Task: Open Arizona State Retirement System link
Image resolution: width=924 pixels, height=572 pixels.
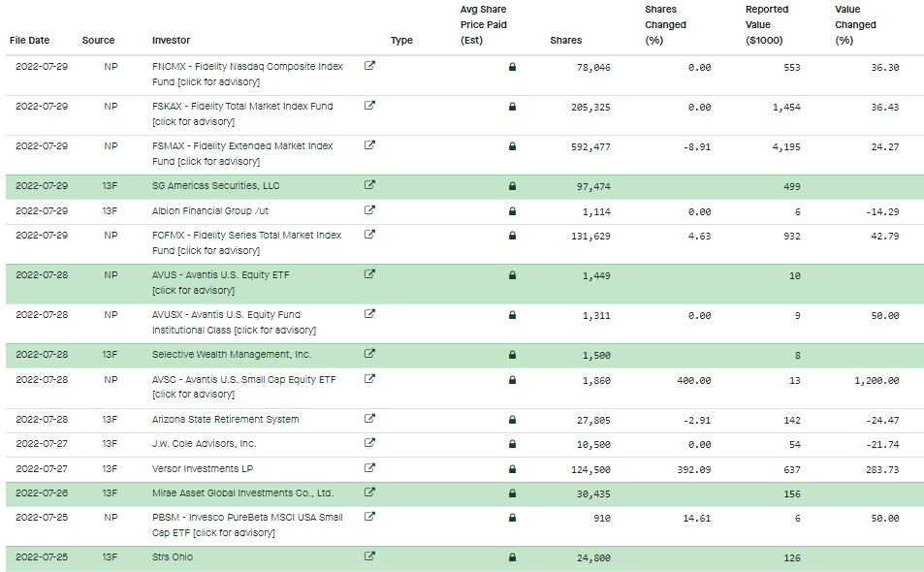Action: point(225,419)
